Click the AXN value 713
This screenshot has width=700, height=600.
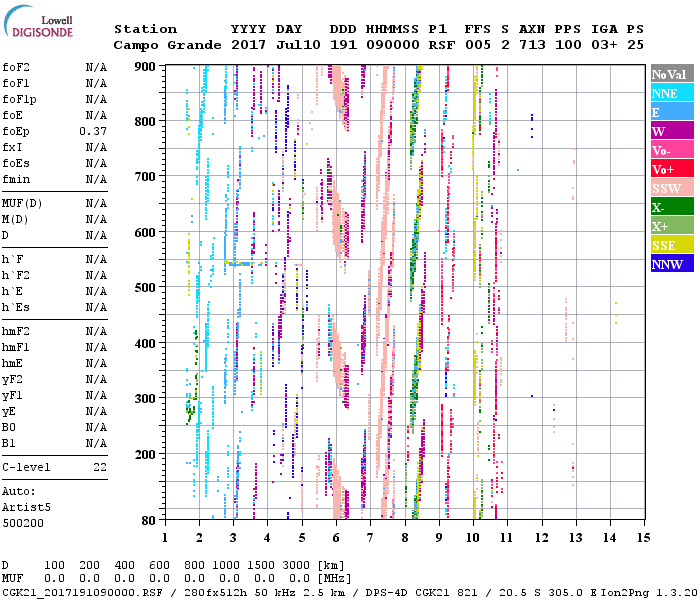pyautogui.click(x=532, y=45)
